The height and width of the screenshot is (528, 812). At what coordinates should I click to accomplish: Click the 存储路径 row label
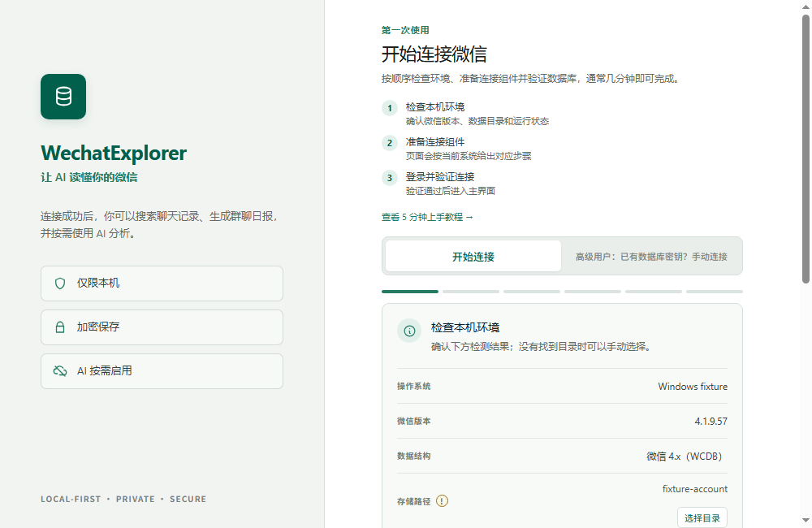(x=414, y=501)
